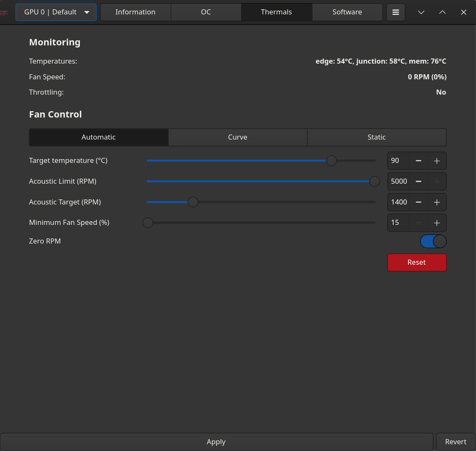The height and width of the screenshot is (451, 476).
Task: Click the Minimum Fan Speed value field
Action: [x=398, y=223]
